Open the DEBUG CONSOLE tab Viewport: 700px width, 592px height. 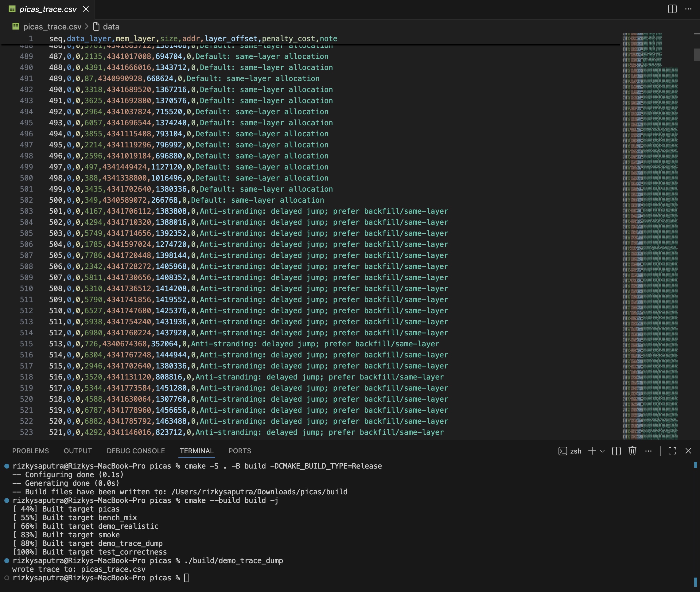(x=136, y=451)
